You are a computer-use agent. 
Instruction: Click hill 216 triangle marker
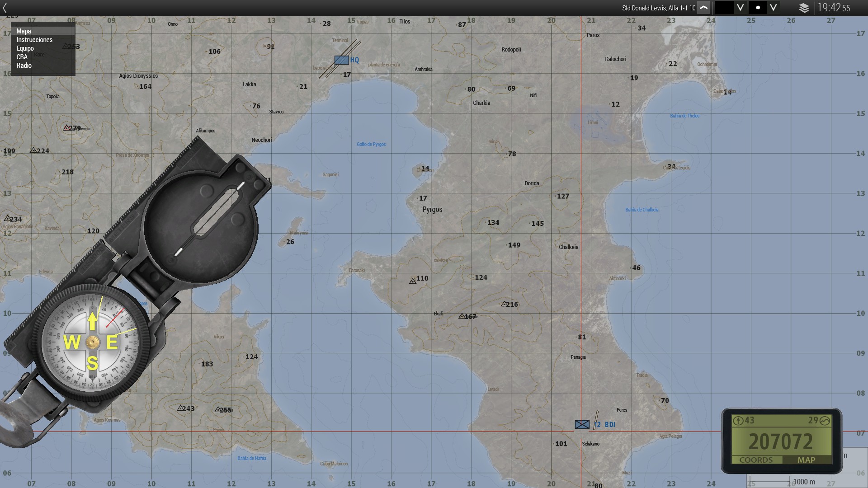[504, 304]
